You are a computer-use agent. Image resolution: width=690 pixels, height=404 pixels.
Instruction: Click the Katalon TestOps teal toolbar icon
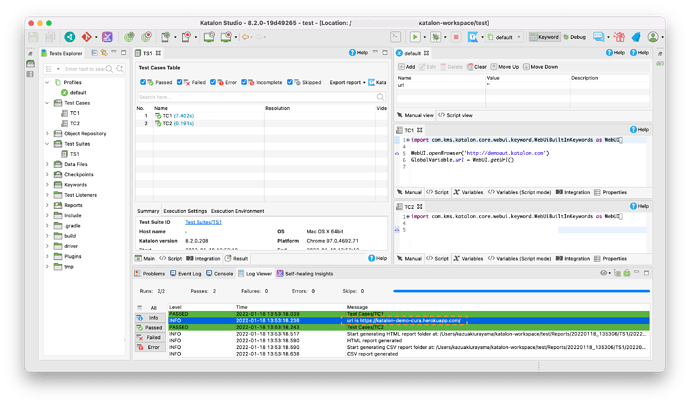[x=70, y=37]
